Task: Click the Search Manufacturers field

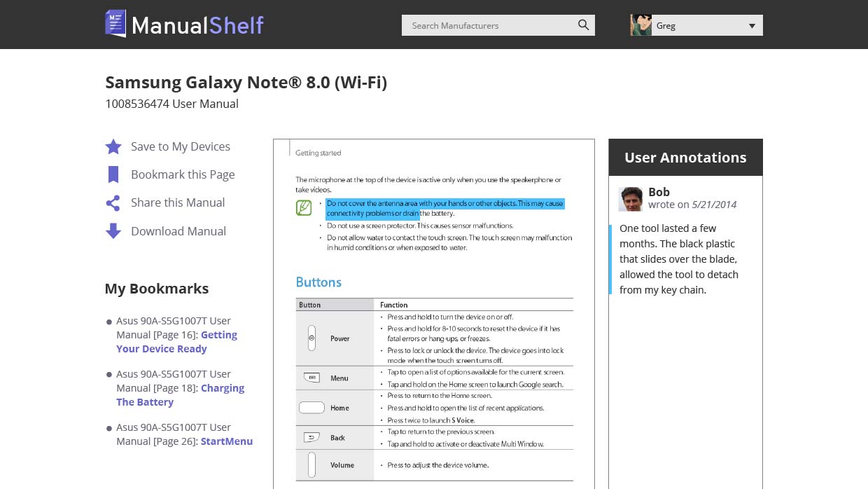Action: (498, 25)
